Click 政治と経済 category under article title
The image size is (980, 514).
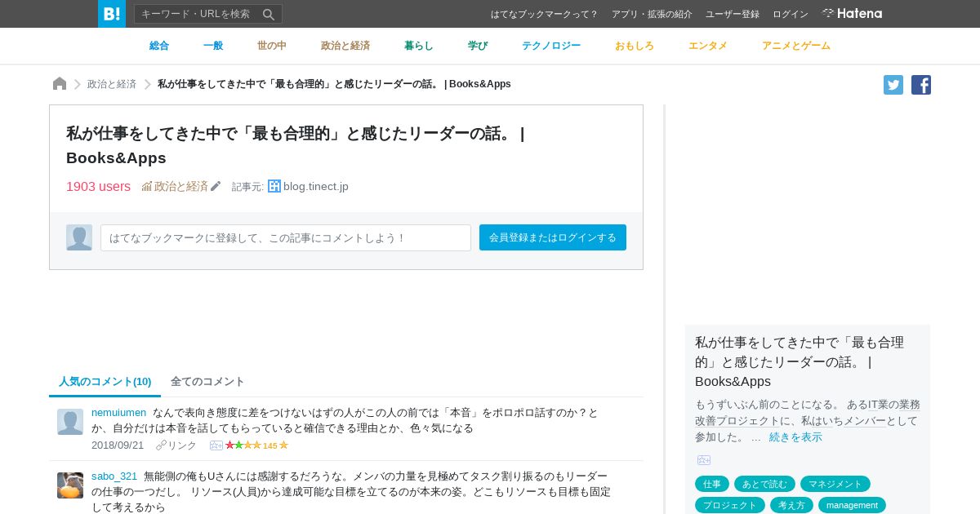(x=181, y=186)
